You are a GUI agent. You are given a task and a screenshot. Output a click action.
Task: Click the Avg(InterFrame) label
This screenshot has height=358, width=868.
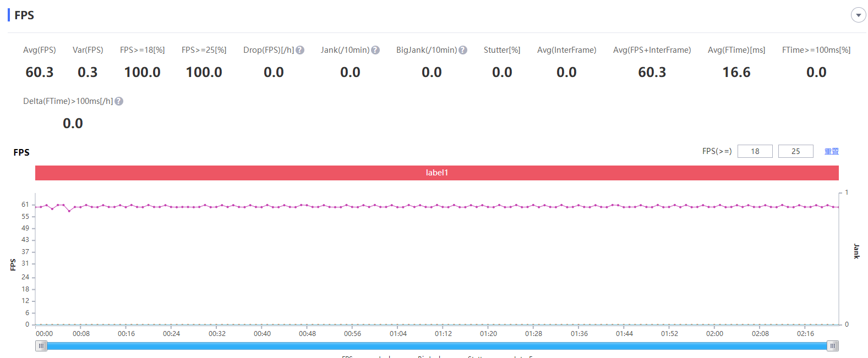coord(567,50)
